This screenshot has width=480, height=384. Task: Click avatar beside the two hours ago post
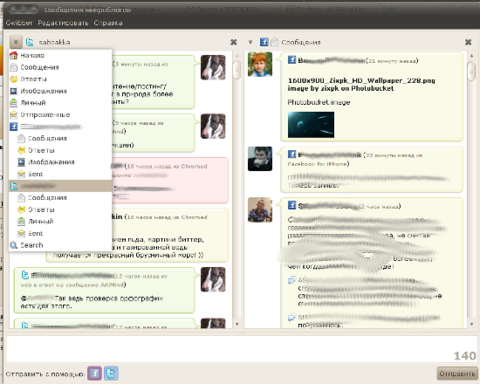(260, 210)
